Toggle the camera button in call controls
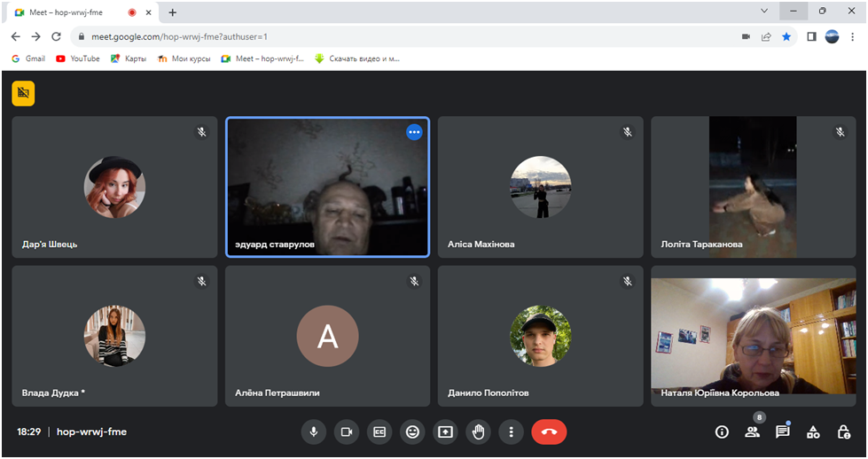Screen dimensions: 868x459 (347, 432)
